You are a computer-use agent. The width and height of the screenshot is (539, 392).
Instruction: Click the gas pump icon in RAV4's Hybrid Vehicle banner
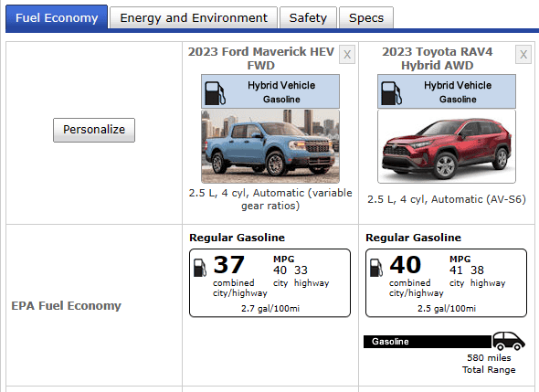point(392,93)
